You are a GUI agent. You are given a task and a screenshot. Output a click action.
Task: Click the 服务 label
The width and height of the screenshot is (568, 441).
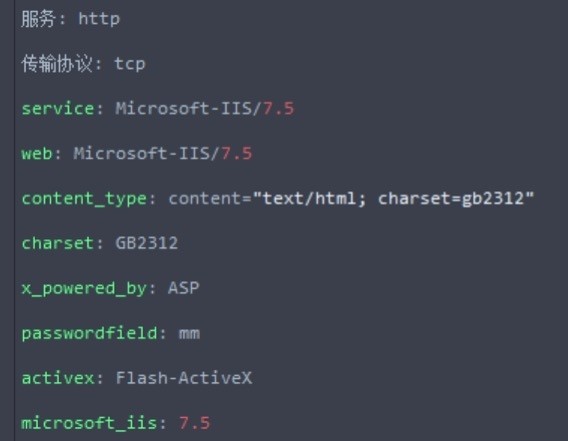click(38, 18)
